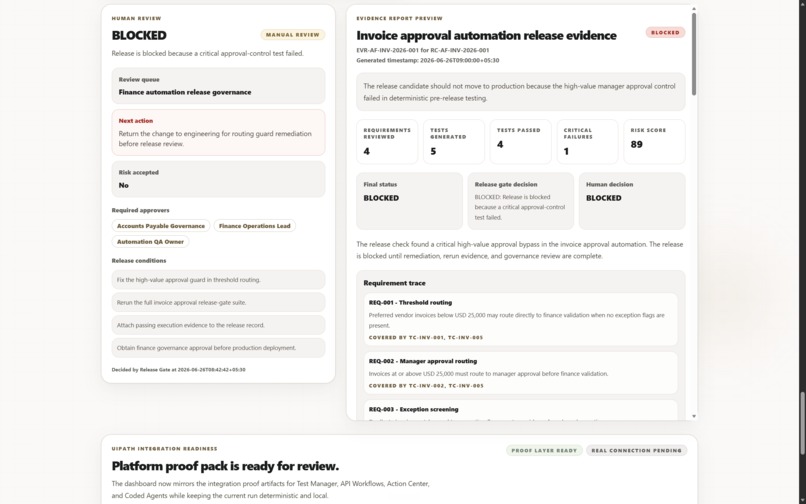Click the 'Requirement trace' heading

click(394, 283)
